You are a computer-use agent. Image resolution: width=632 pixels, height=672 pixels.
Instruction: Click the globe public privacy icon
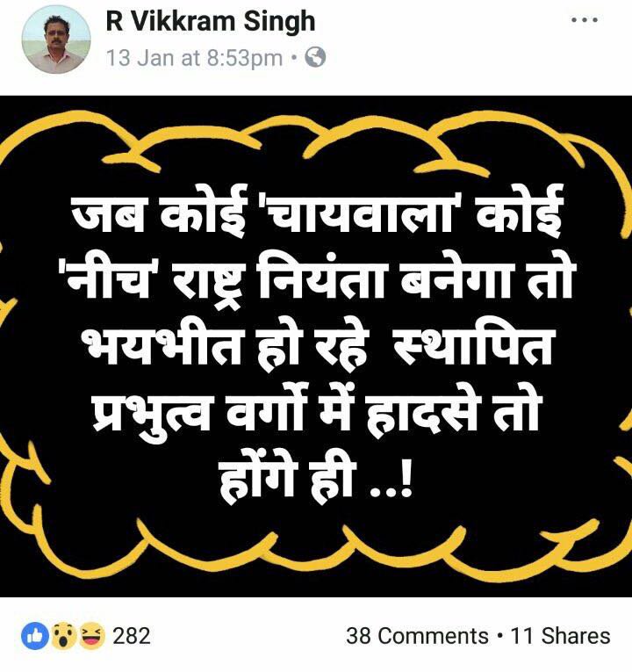(x=315, y=57)
